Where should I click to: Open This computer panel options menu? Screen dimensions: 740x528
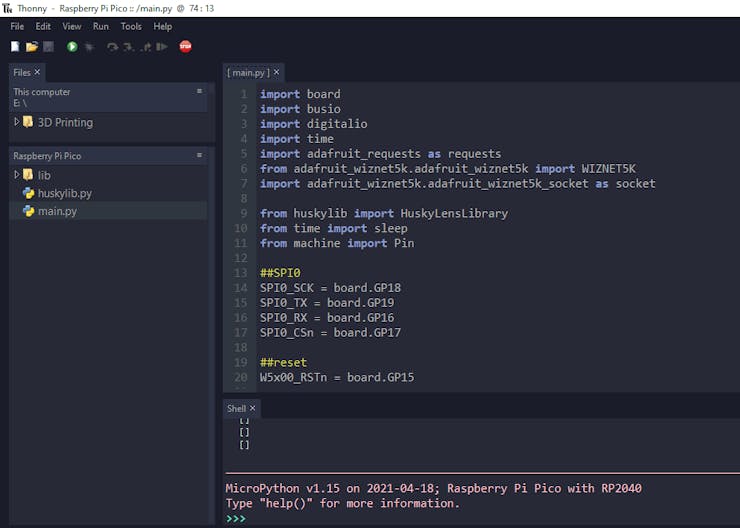[199, 91]
